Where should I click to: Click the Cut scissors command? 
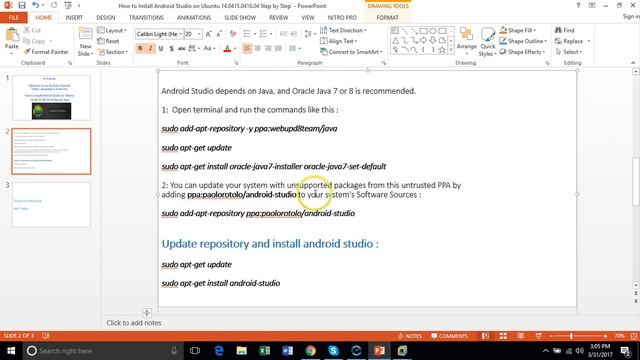point(32,30)
